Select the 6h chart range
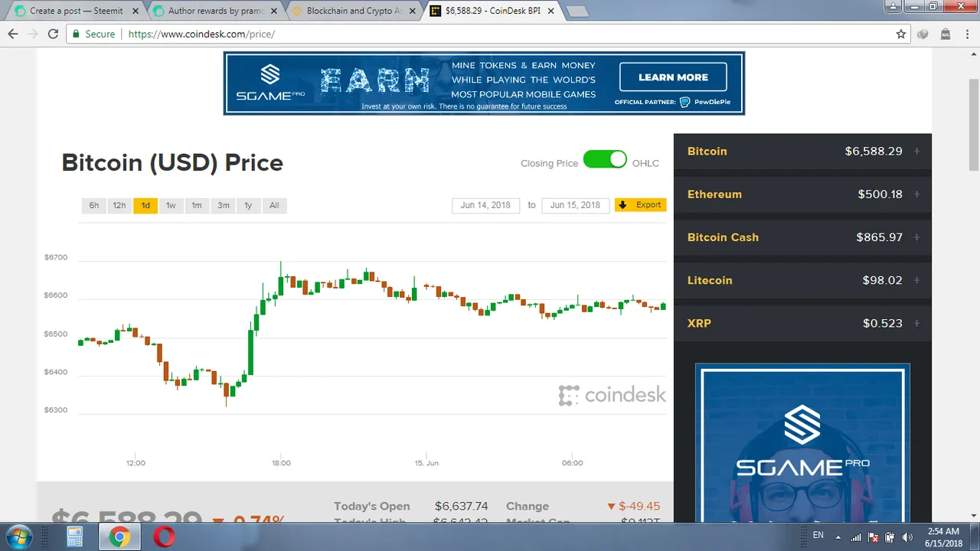 [x=93, y=205]
